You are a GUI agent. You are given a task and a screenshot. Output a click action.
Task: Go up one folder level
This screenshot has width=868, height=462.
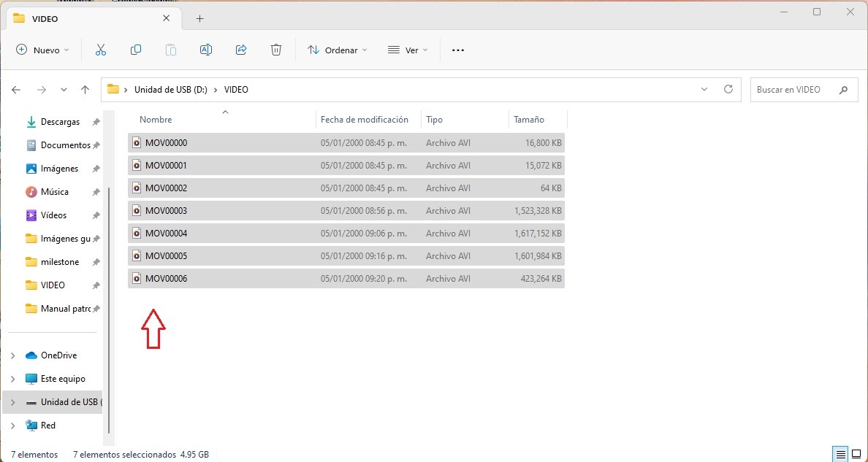(x=85, y=90)
